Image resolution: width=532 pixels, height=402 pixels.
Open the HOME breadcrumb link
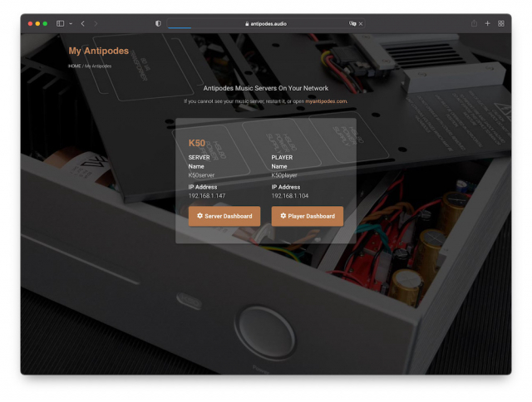(x=75, y=66)
